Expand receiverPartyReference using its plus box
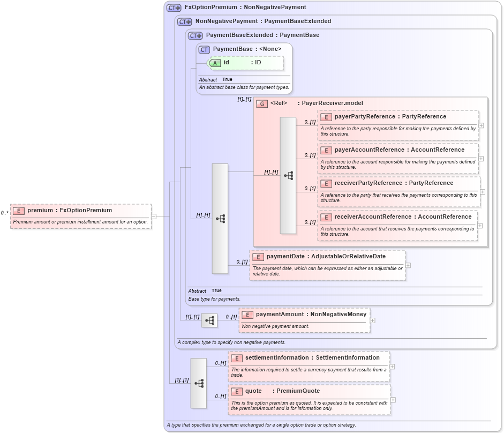 pyautogui.click(x=482, y=192)
